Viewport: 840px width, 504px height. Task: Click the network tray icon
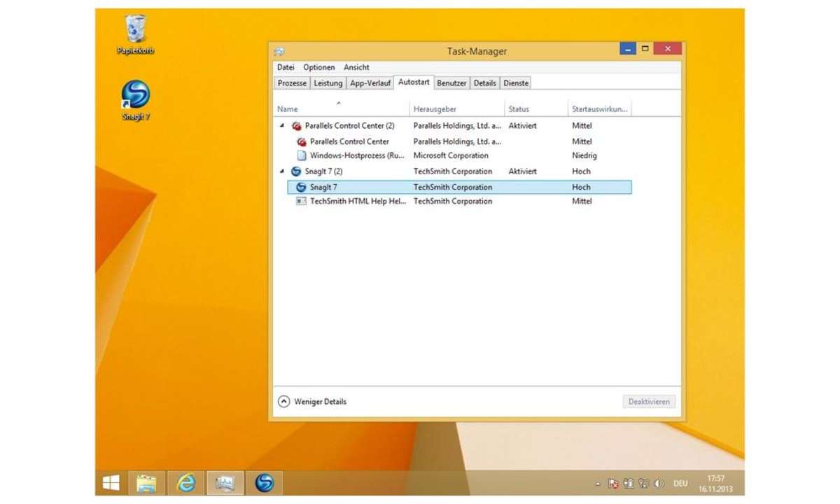coord(643,483)
